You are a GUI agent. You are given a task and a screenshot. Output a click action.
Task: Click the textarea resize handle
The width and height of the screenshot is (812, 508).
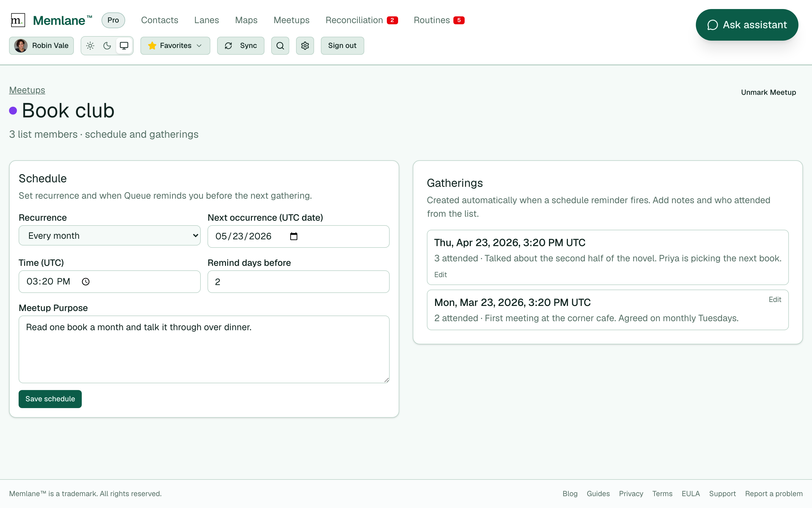pos(387,380)
